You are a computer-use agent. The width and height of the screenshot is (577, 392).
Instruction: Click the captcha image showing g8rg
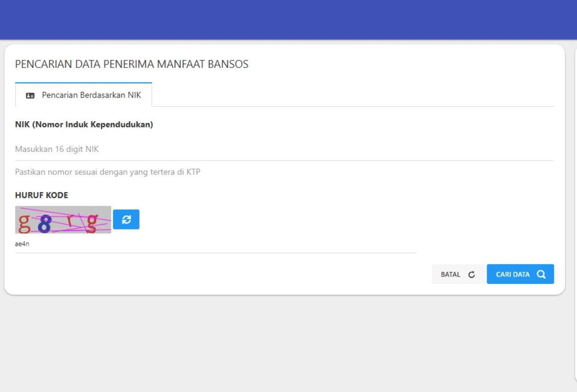[63, 220]
